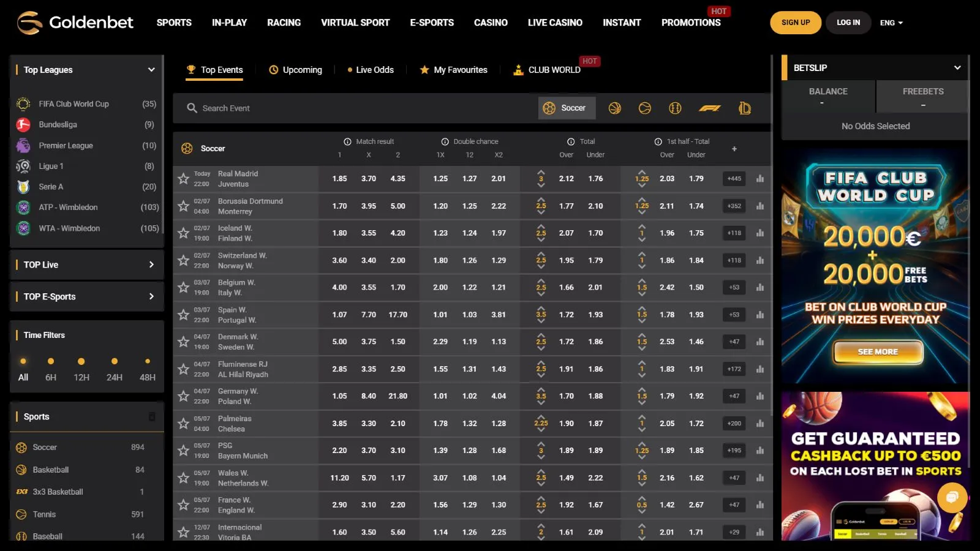Select the 24H time filter
This screenshot has width=980, height=551.
pyautogui.click(x=114, y=370)
